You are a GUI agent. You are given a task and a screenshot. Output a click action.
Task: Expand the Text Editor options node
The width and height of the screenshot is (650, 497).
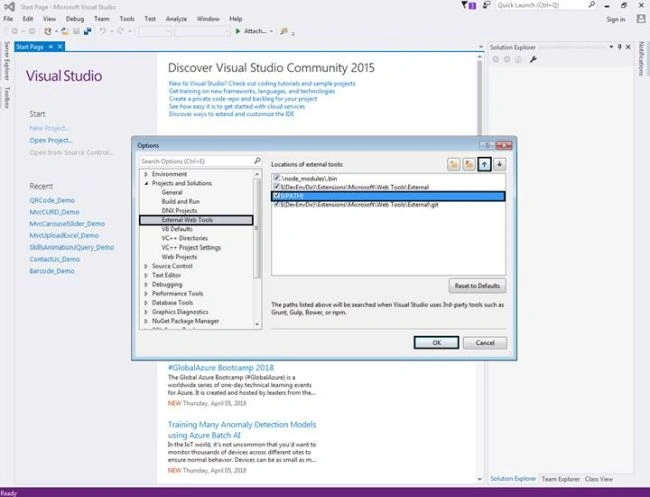[146, 275]
